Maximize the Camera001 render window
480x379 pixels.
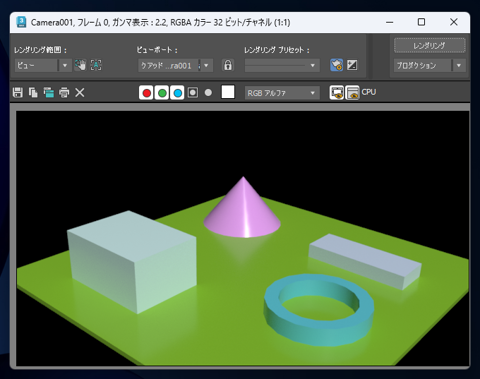pyautogui.click(x=421, y=22)
